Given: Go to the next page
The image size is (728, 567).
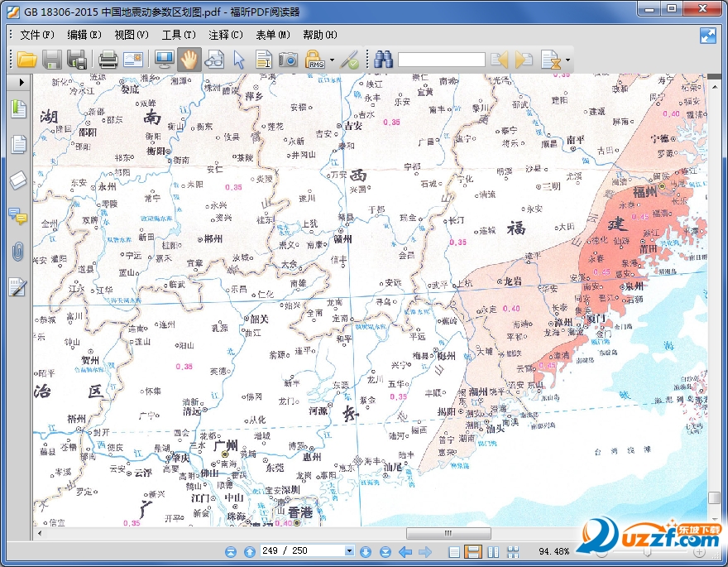Looking at the screenshot, I should (366, 551).
